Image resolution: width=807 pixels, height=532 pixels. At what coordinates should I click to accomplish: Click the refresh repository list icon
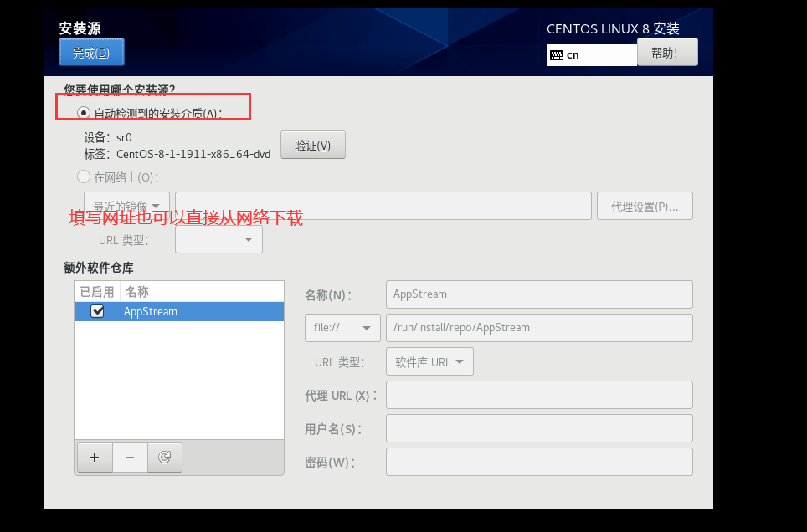[x=165, y=458]
